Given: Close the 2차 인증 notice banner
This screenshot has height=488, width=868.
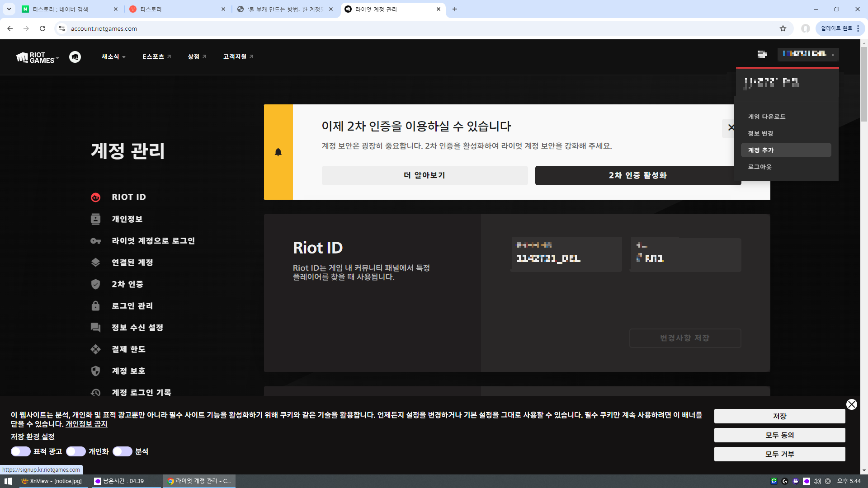Looking at the screenshot, I should (x=731, y=128).
